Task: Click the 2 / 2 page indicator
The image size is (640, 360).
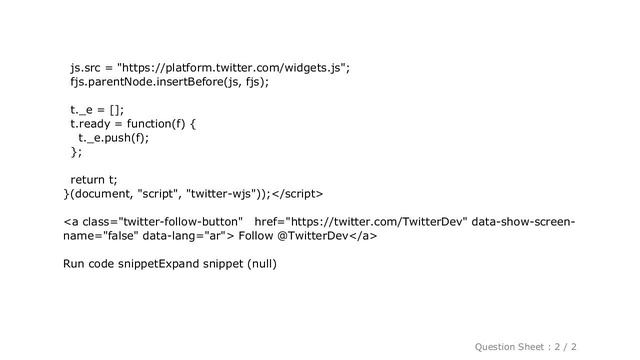Action: pos(565,347)
